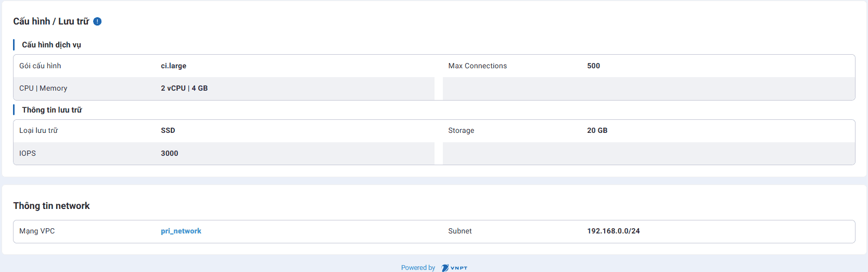868x272 pixels.
Task: Select the IOPS value 3000
Action: [169, 153]
